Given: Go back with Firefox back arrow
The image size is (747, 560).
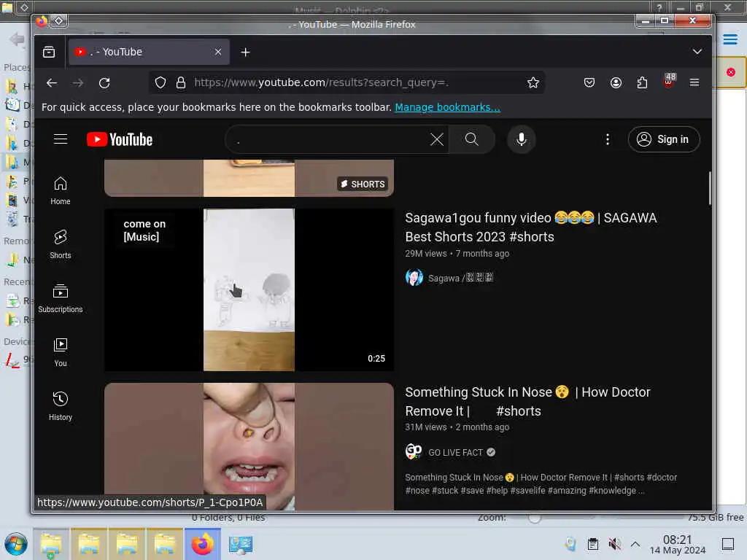Looking at the screenshot, I should point(52,83).
